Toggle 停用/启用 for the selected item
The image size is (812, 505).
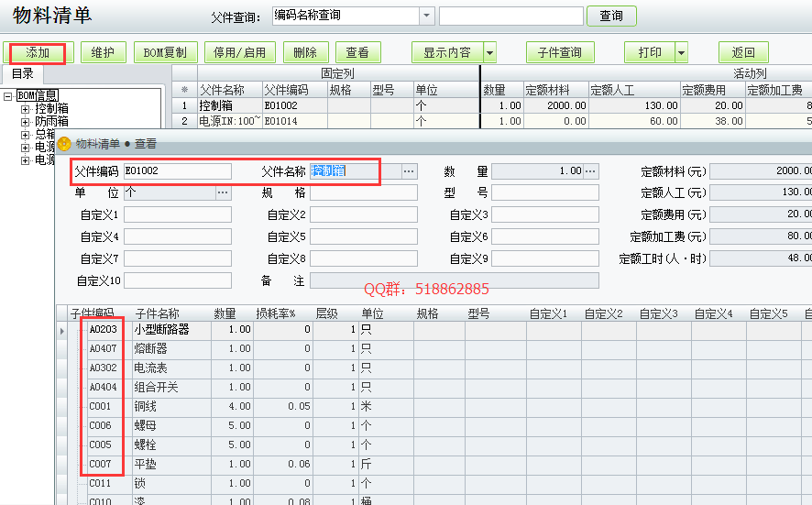point(235,53)
